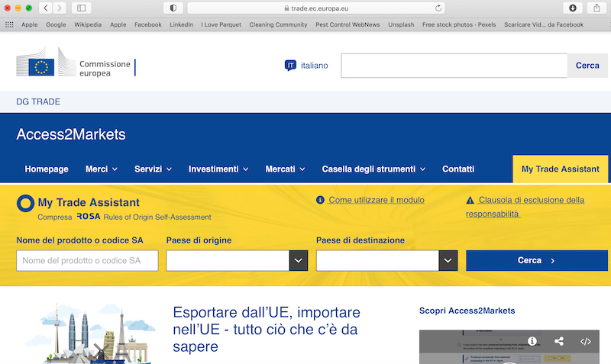Click the video share icon

(559, 342)
